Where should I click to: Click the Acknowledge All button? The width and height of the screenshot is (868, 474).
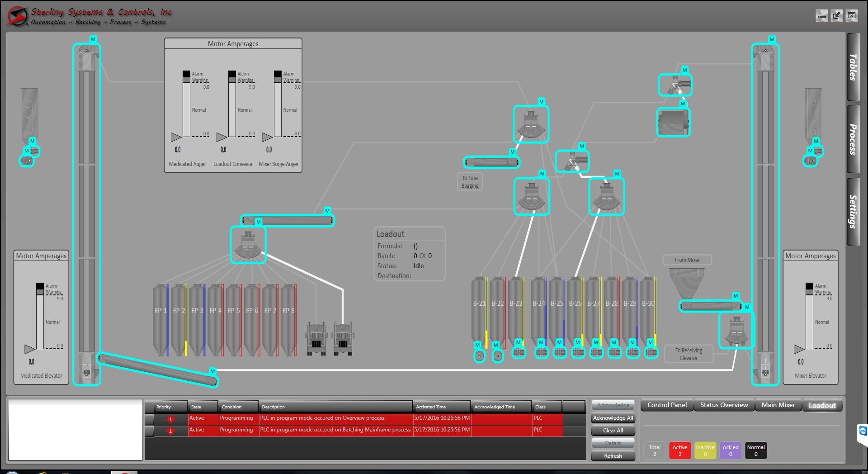coord(613,418)
